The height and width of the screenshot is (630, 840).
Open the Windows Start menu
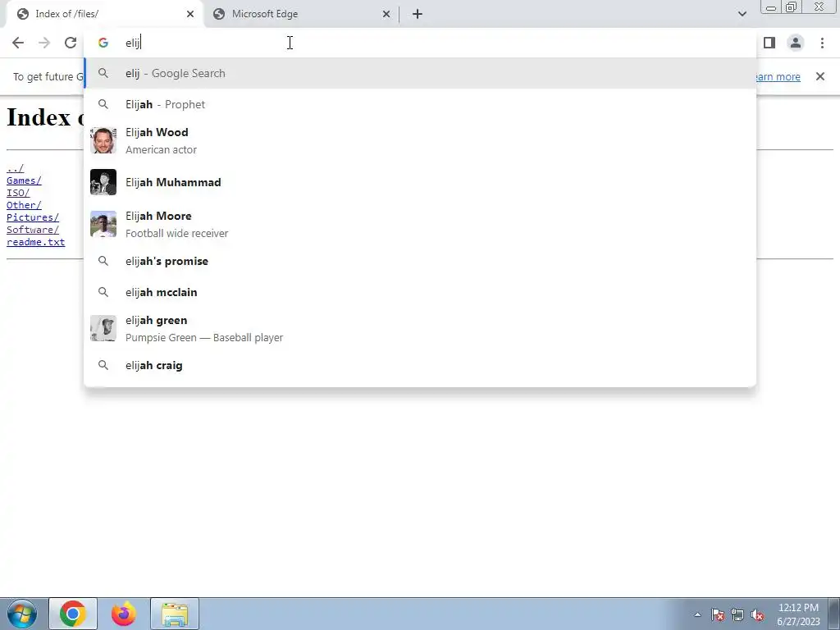[x=21, y=614]
